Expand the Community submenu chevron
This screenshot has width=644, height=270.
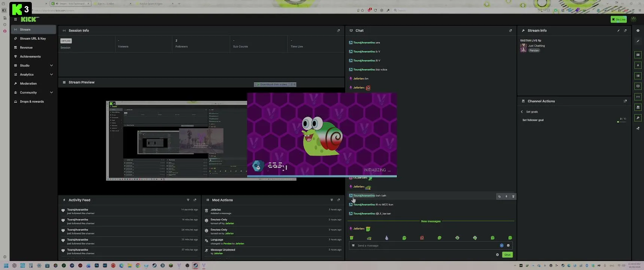click(x=51, y=93)
